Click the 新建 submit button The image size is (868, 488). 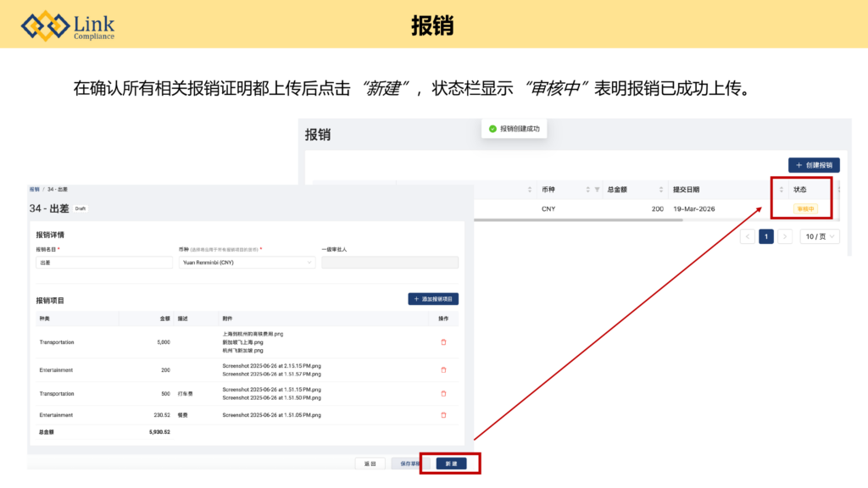click(x=451, y=463)
